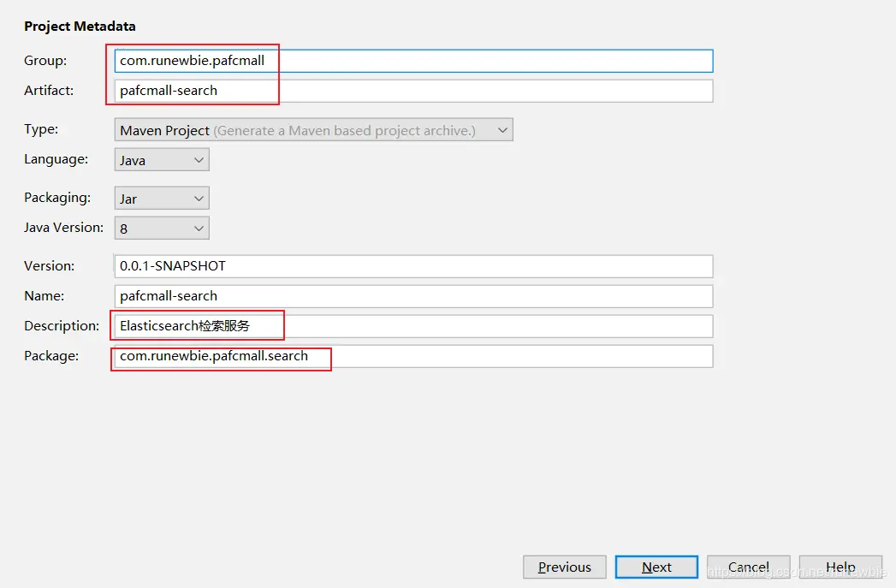
Task: Click the Java Version: label
Action: pos(63,228)
